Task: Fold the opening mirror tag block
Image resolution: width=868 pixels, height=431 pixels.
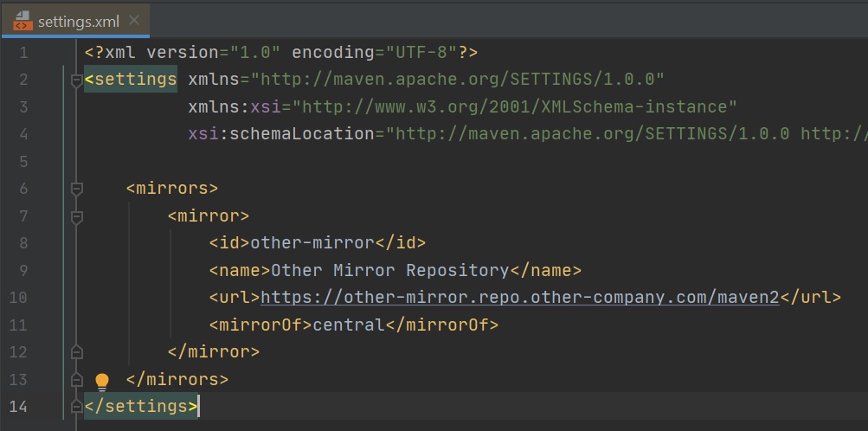Action: click(76, 216)
